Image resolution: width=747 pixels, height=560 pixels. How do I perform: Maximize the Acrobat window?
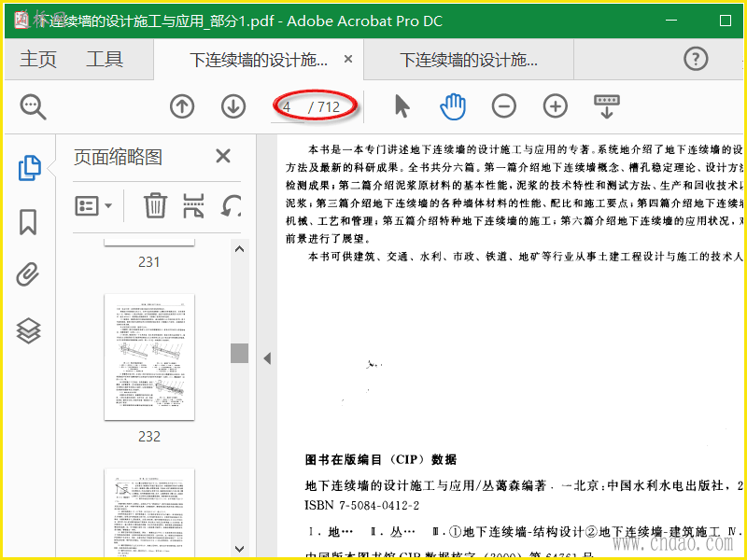pos(726,21)
